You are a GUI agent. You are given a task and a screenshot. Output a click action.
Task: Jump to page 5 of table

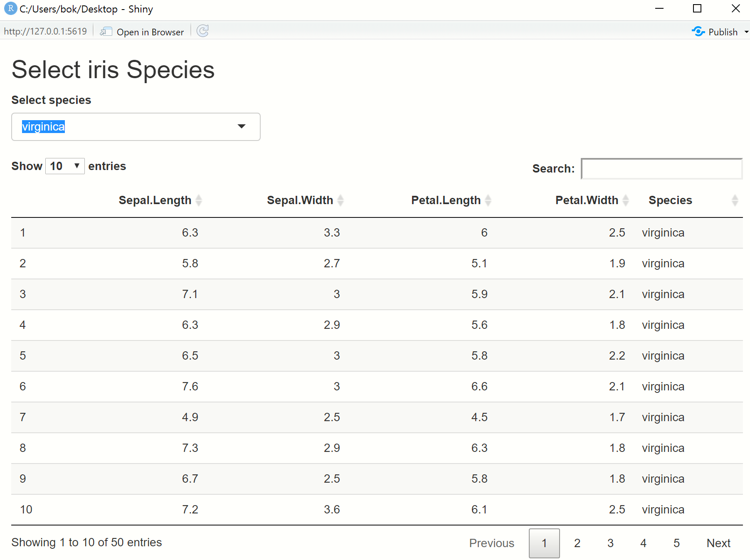(x=676, y=543)
